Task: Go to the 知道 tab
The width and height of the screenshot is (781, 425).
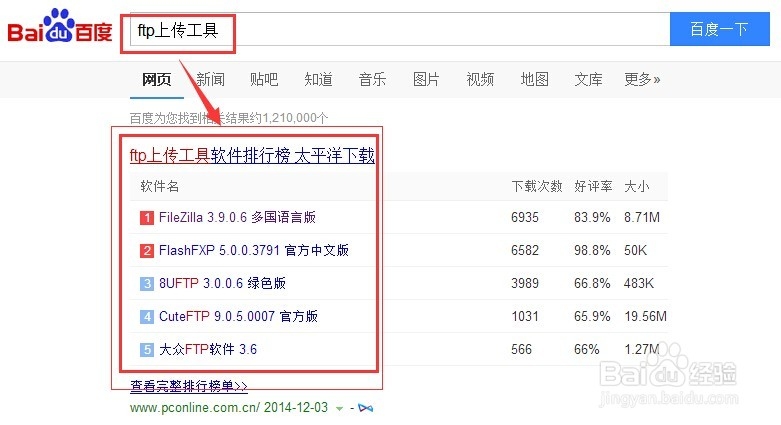Action: pyautogui.click(x=318, y=79)
